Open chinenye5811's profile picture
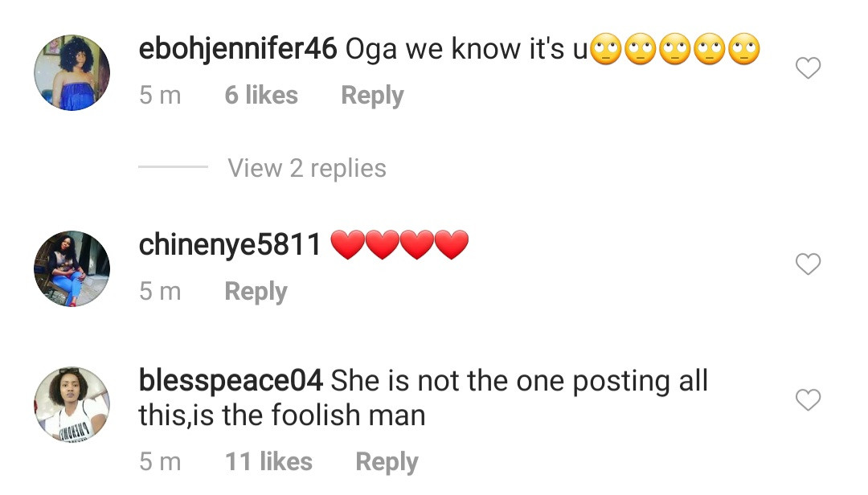868x495 pixels. coord(72,268)
